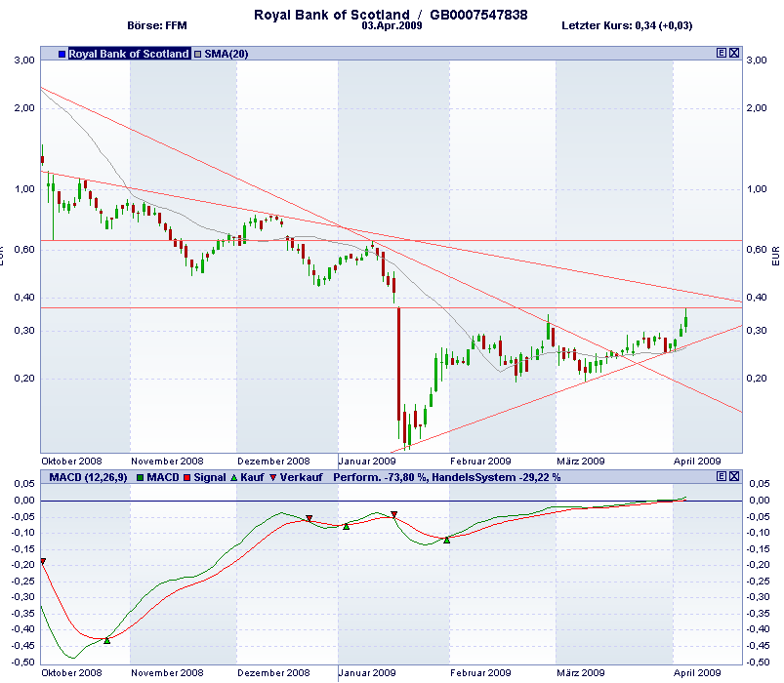784x683 pixels.
Task: Click the Letzter Kurs 0,34 price label
Action: coord(630,27)
